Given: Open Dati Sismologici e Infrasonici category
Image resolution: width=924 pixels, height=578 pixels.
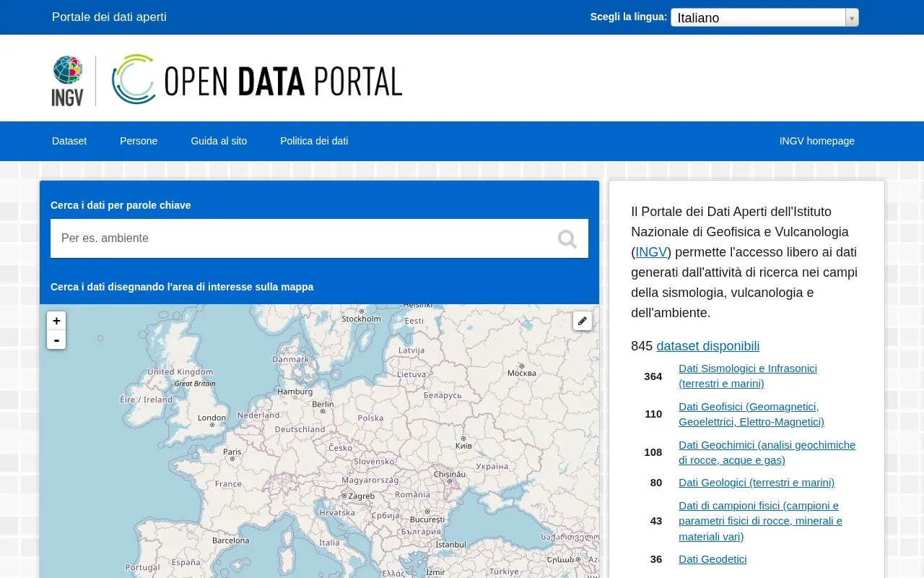Looking at the screenshot, I should coord(748,376).
